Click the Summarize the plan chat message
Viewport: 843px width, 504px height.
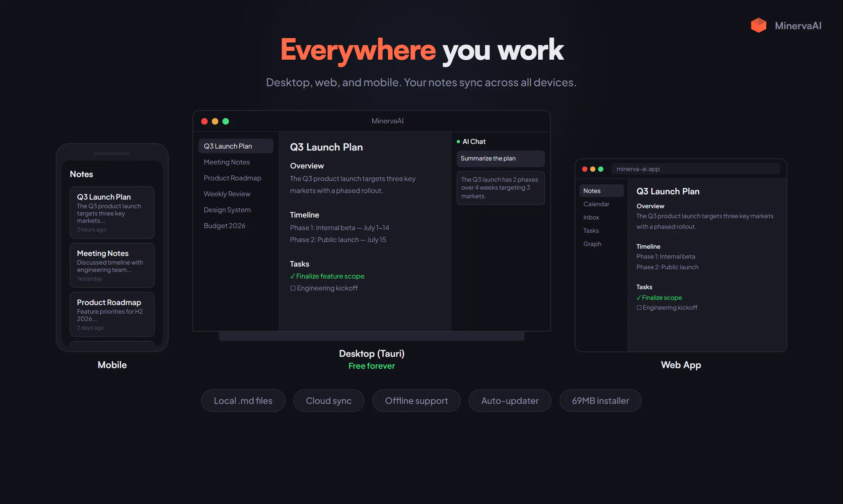point(500,158)
